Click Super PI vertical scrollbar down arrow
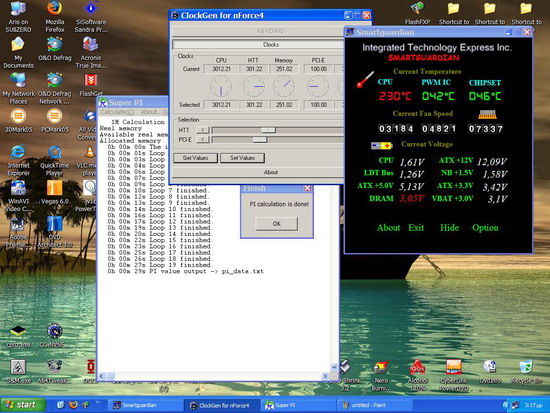This screenshot has width=550, height=413. click(334, 367)
